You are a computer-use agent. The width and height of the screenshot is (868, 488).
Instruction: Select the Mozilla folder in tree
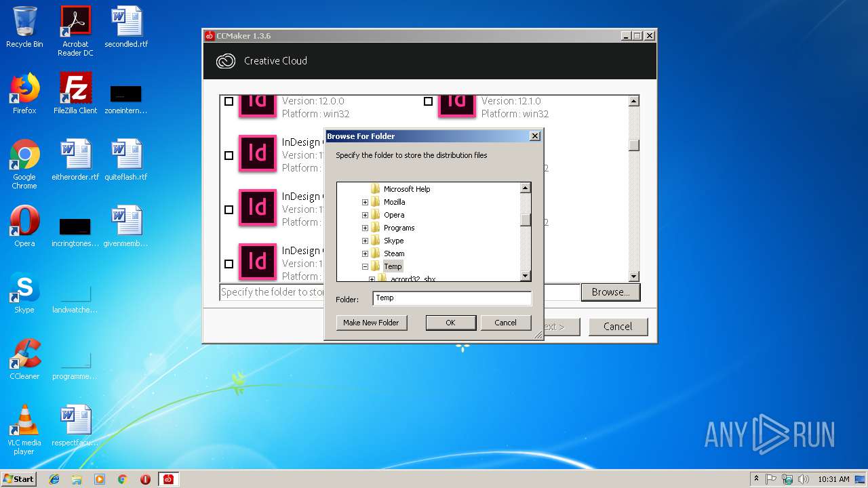(x=394, y=202)
